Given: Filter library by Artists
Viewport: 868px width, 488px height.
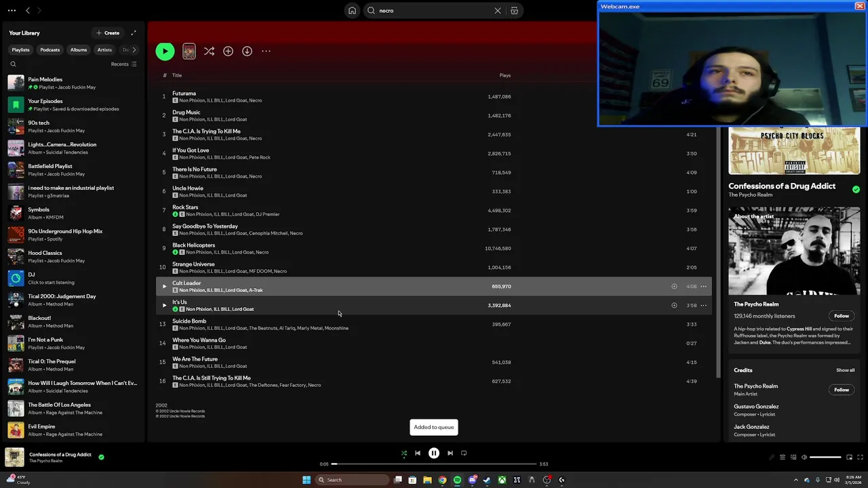Looking at the screenshot, I should (104, 49).
